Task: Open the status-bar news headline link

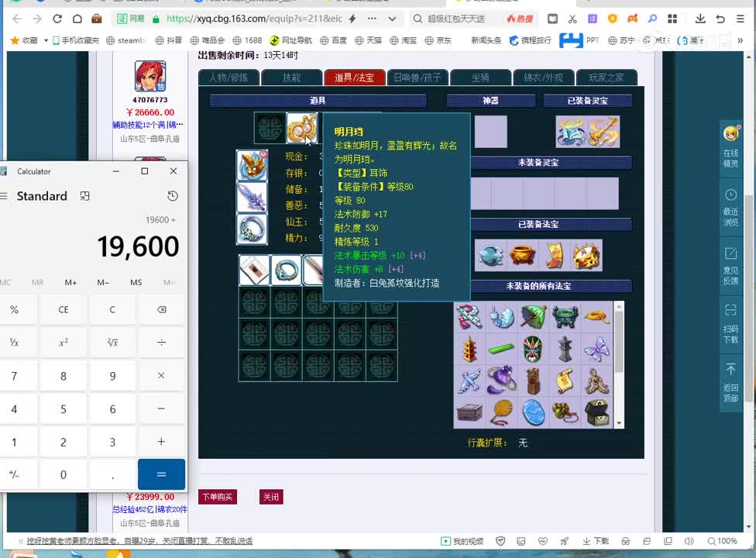Action: (139, 541)
